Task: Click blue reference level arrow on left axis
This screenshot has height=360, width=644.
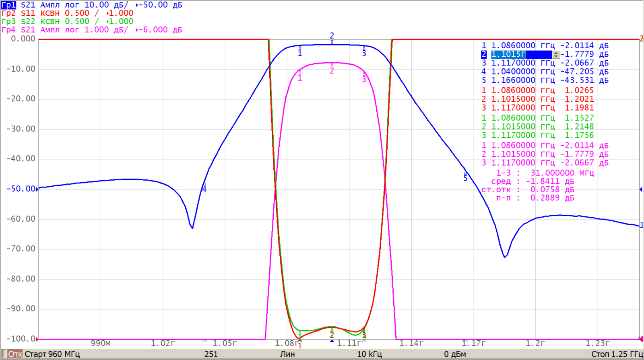Action: (37, 189)
